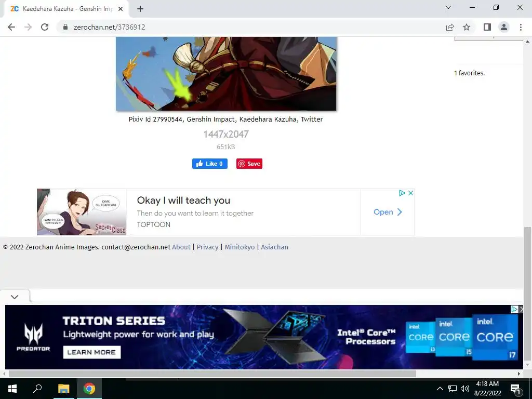Bookmark this page with the star icon
The height and width of the screenshot is (399, 532).
467,27
